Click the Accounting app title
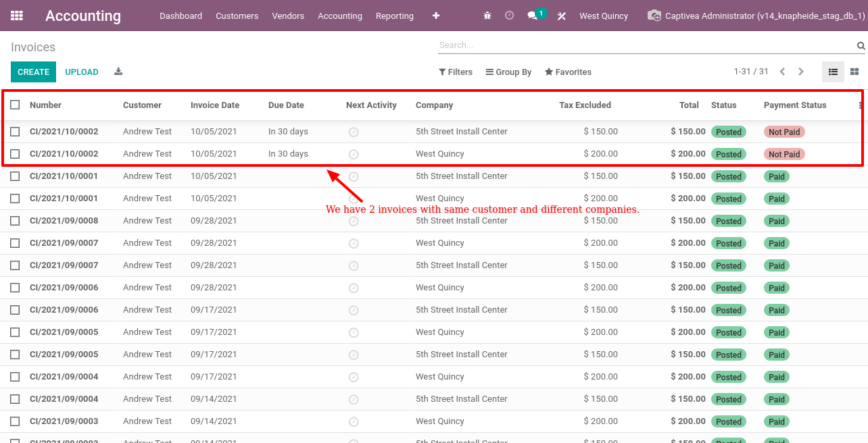This screenshot has width=868, height=443. pos(83,16)
